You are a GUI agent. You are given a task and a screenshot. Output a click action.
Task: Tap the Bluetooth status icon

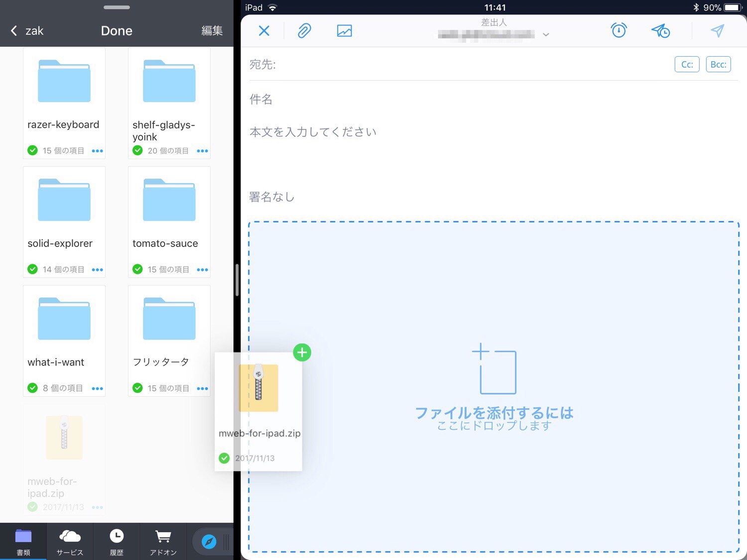coord(696,7)
